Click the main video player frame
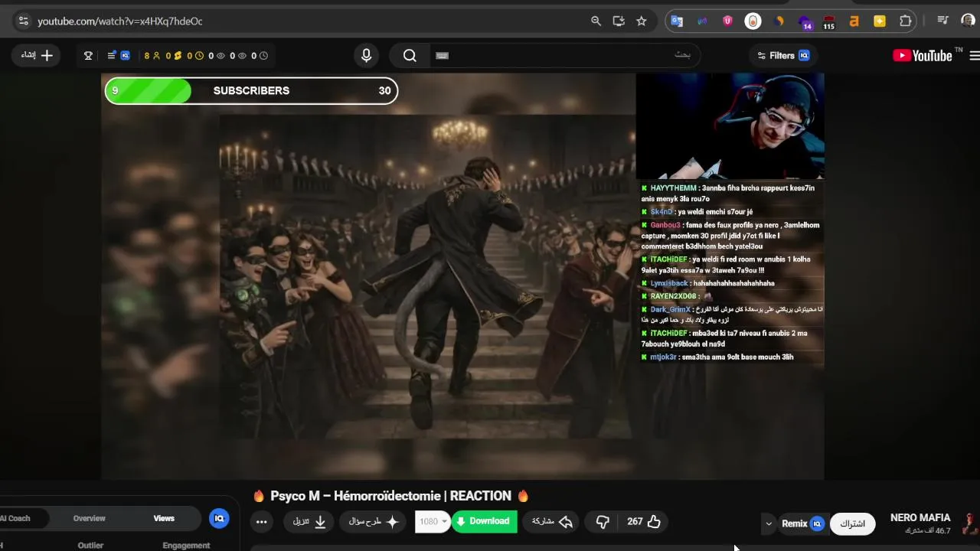 point(462,276)
